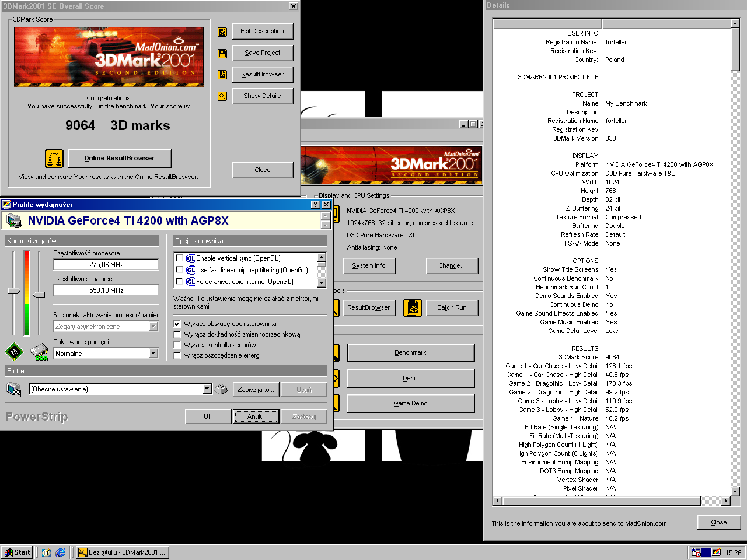Click the memory clock slider handle
747x560 pixels.
click(39, 295)
